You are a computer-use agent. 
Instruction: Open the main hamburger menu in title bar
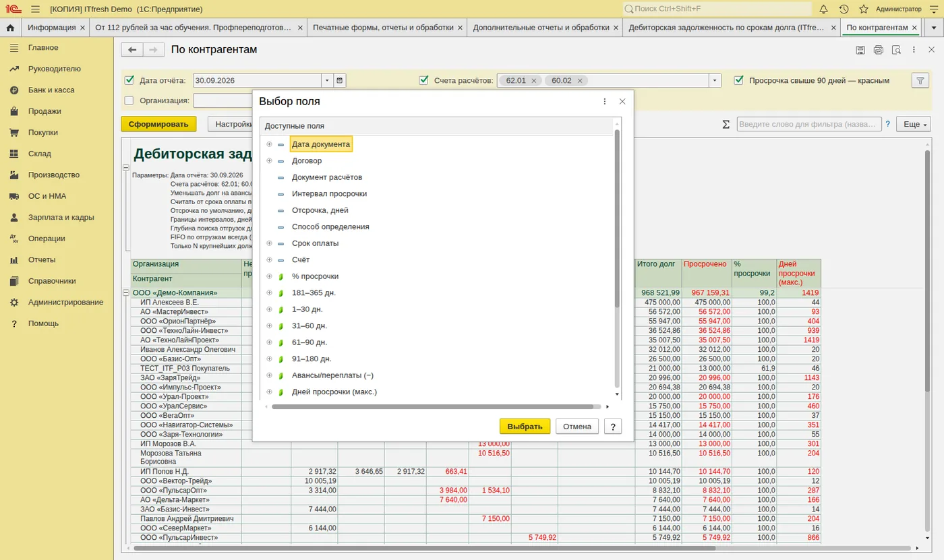point(36,9)
